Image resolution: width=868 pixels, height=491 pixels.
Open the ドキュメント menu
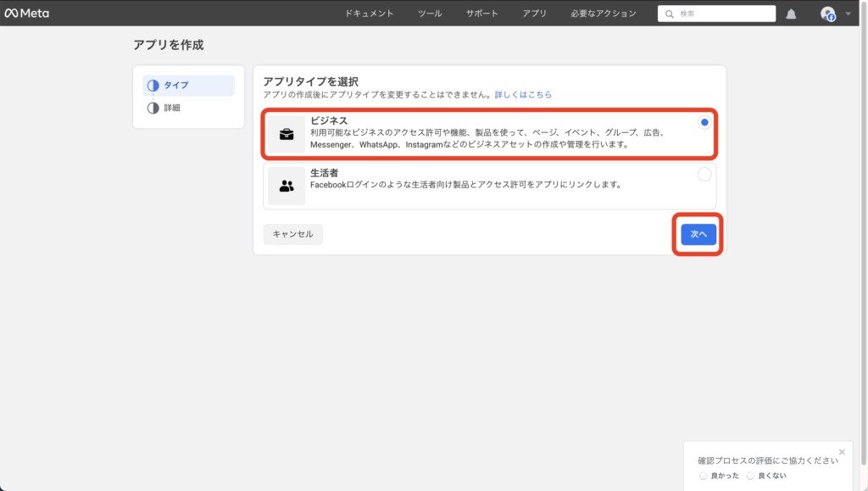click(369, 14)
